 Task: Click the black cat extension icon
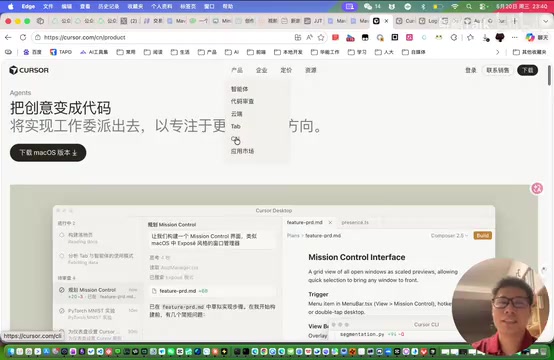click(500, 37)
